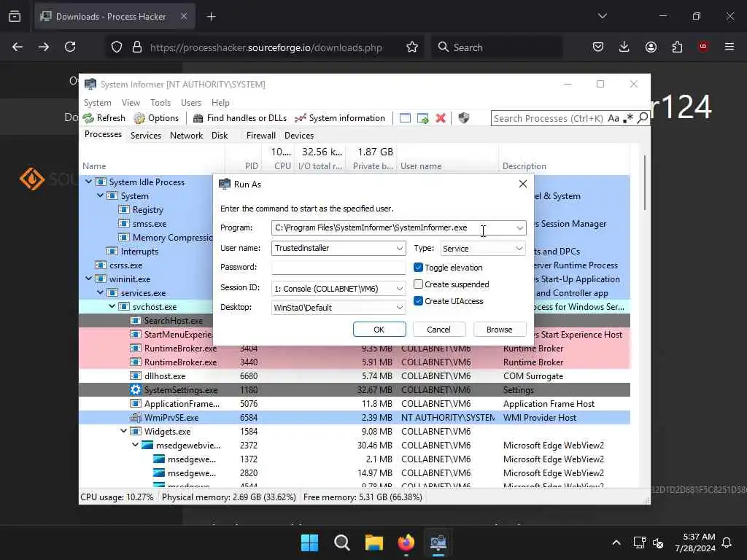Select the WmiPrvSE.exe process row
747x560 pixels.
[x=355, y=418]
